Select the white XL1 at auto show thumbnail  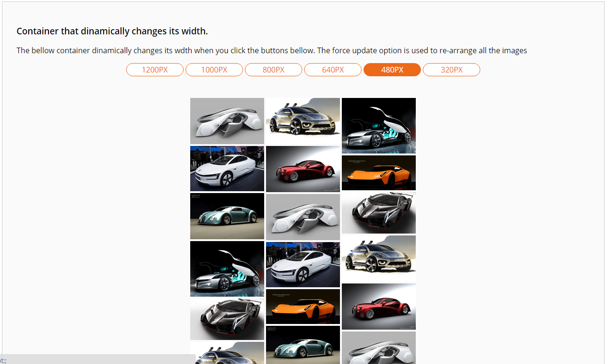303,264
